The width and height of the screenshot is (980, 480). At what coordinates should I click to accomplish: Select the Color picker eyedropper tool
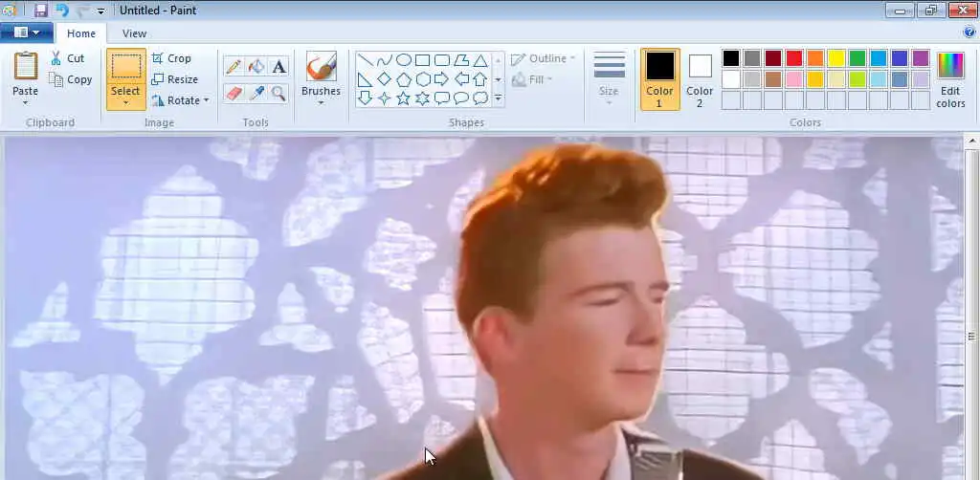[x=256, y=94]
